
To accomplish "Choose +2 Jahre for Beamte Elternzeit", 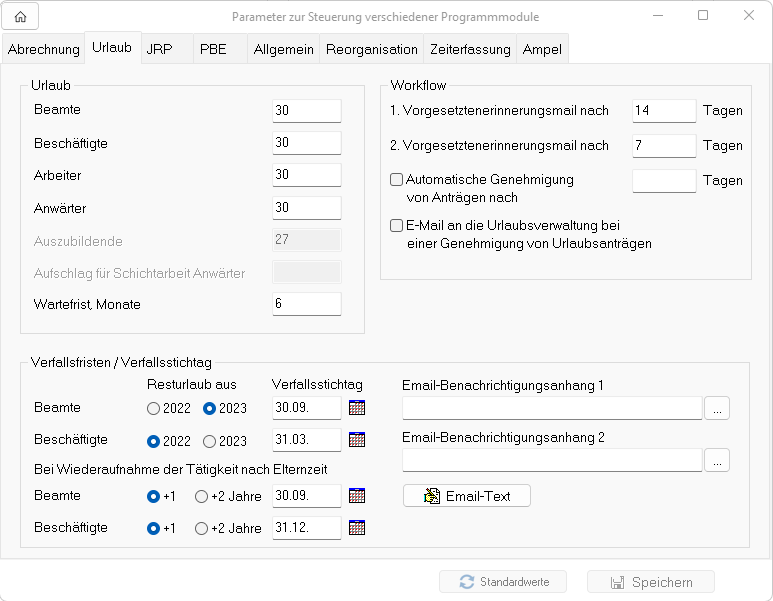I will coord(202,497).
